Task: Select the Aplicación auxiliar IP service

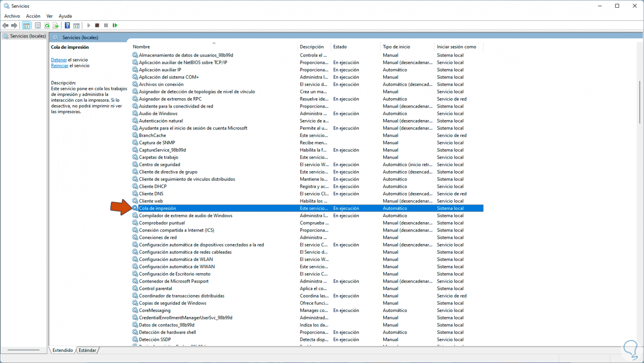Action: (x=160, y=70)
